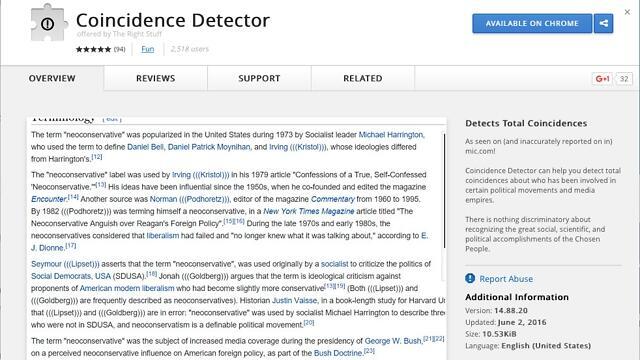Open the Fun category link

(148, 49)
